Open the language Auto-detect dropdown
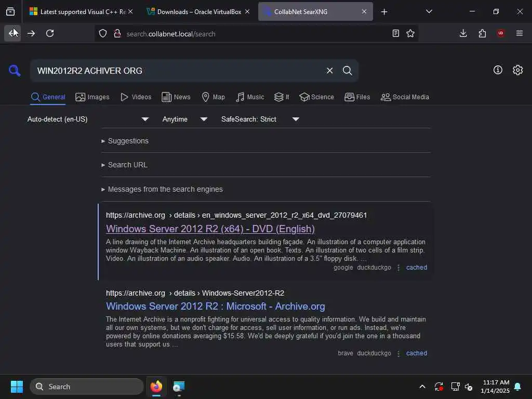This screenshot has width=532, height=399. point(88,119)
